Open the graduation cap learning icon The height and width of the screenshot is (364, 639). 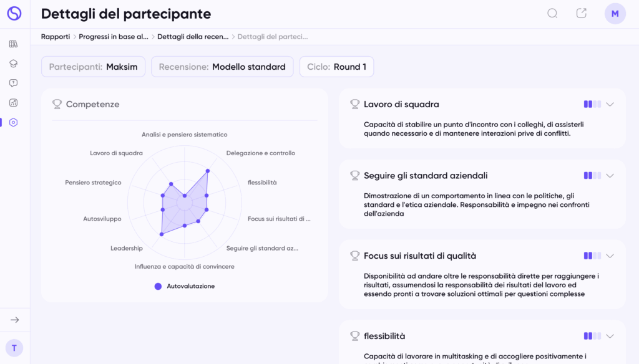click(x=14, y=64)
